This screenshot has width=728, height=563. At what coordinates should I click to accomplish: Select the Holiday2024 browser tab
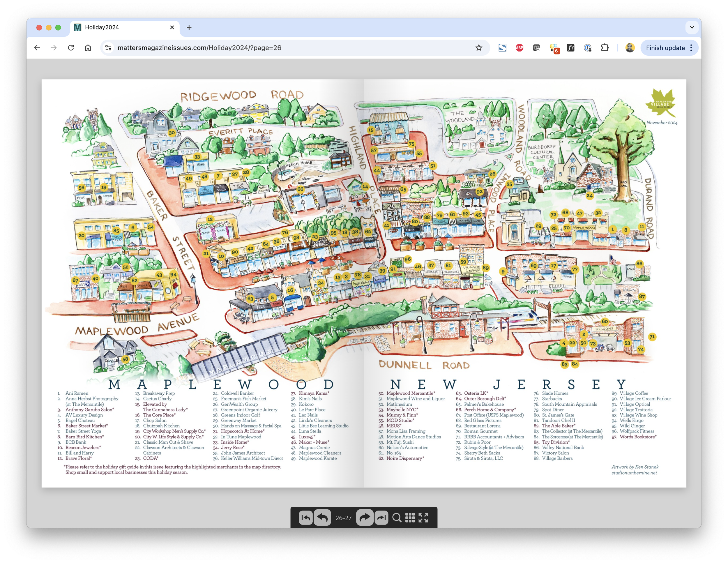point(124,27)
